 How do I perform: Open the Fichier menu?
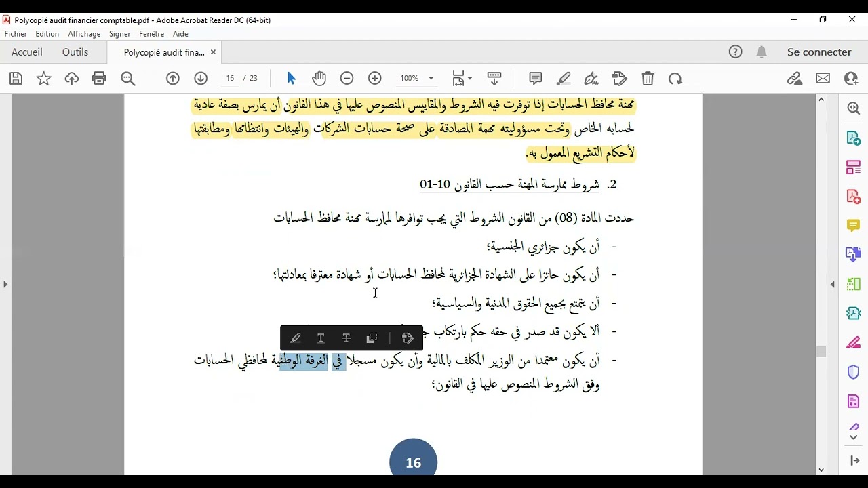click(16, 34)
